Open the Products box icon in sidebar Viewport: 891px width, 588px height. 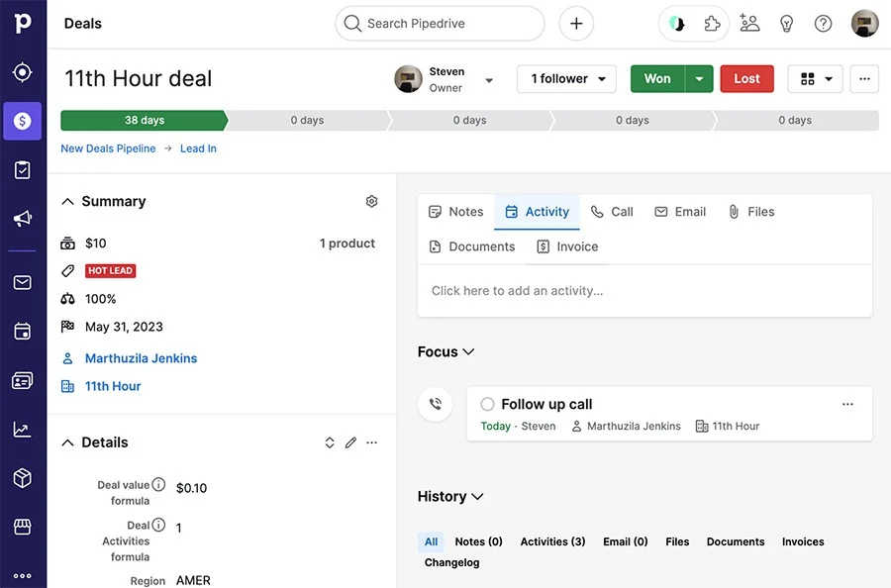22,477
